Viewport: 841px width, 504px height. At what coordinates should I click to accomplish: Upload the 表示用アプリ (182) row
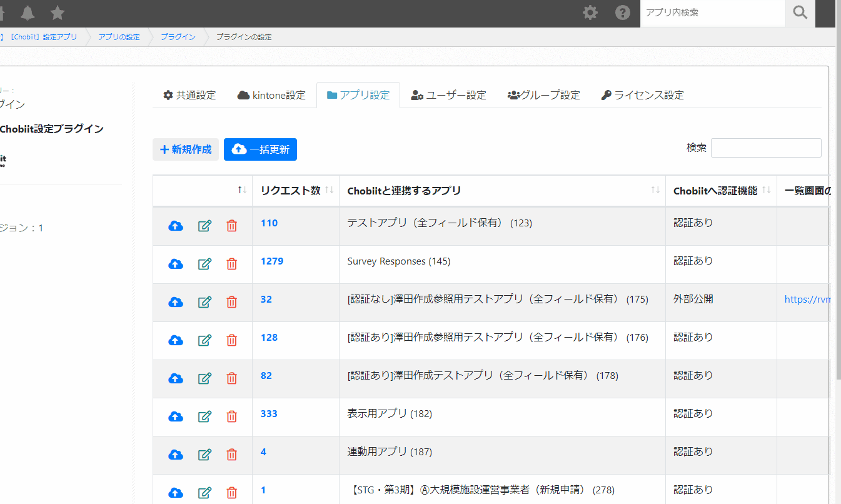pyautogui.click(x=176, y=416)
